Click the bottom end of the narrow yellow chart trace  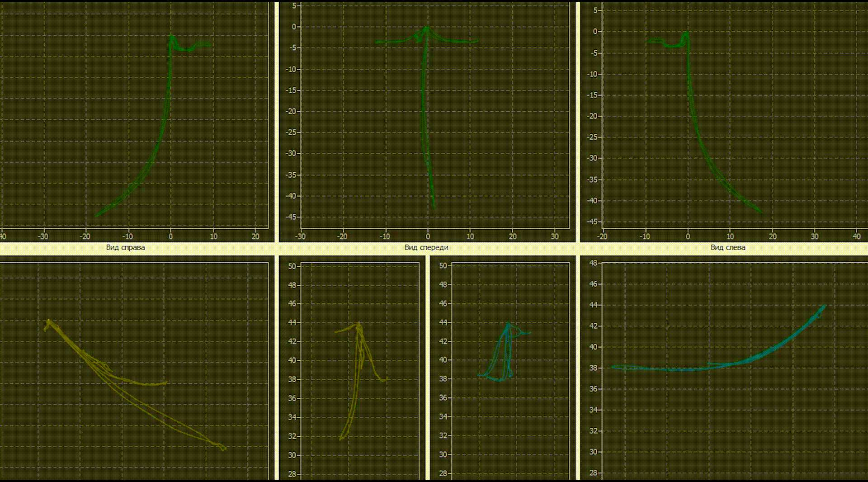(x=340, y=439)
